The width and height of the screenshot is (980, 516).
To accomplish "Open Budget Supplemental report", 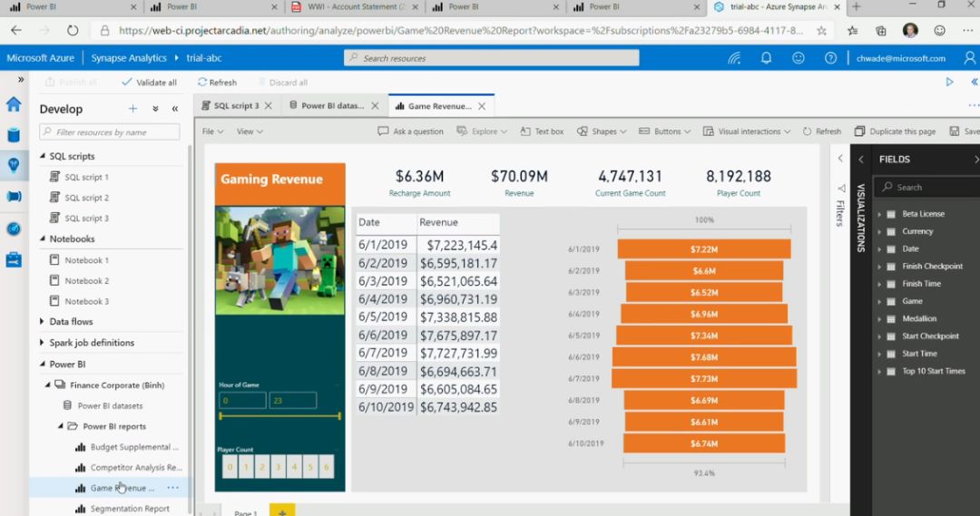I will click(x=134, y=447).
